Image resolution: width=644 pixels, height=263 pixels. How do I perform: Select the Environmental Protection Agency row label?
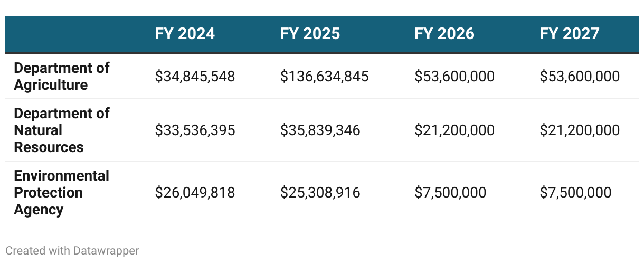pos(62,192)
